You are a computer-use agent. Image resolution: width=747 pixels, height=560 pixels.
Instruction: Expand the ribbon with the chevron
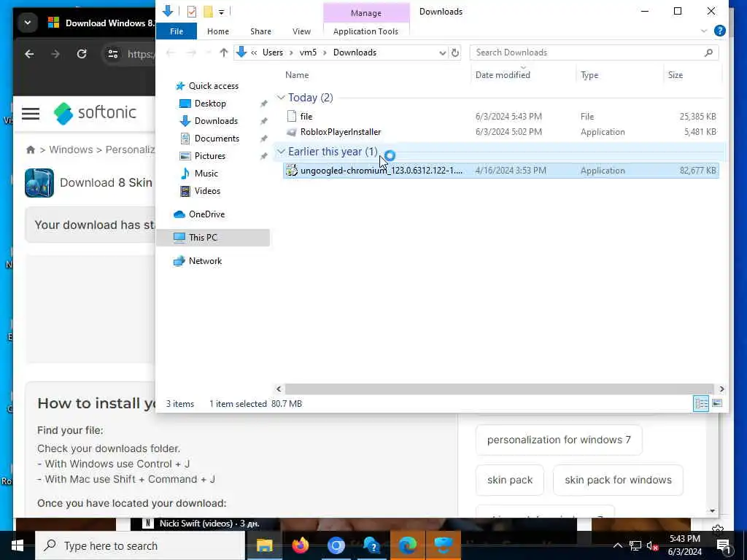point(704,31)
